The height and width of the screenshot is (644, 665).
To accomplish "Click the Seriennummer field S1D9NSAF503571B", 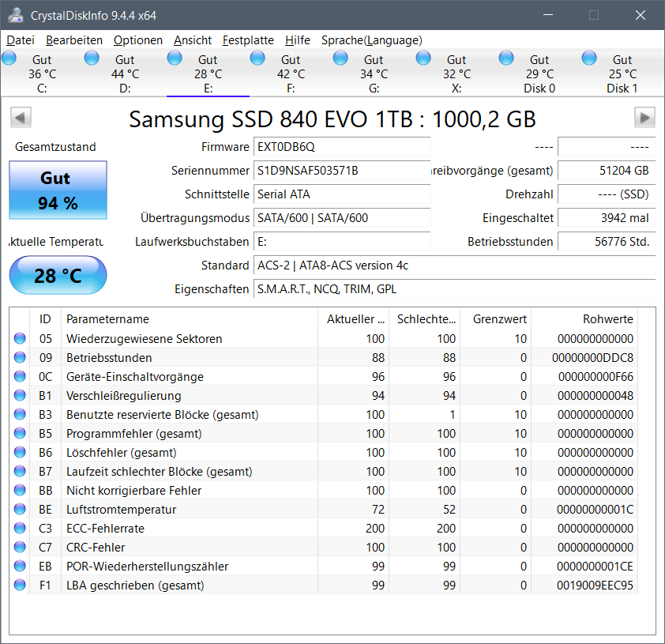I will pos(342,171).
